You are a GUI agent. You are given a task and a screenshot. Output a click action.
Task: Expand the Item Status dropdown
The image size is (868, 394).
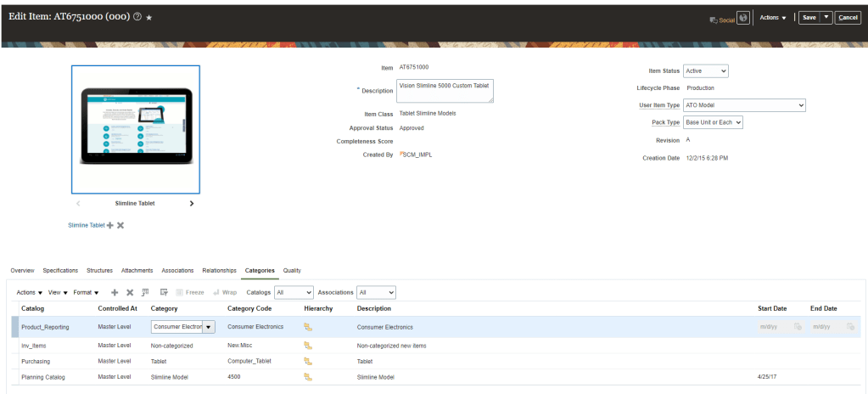[x=706, y=71]
